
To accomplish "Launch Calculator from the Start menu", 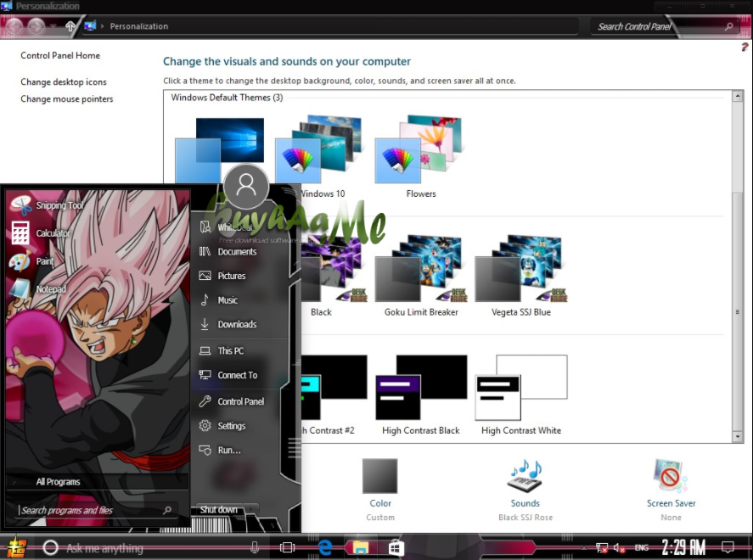I will coord(41,233).
